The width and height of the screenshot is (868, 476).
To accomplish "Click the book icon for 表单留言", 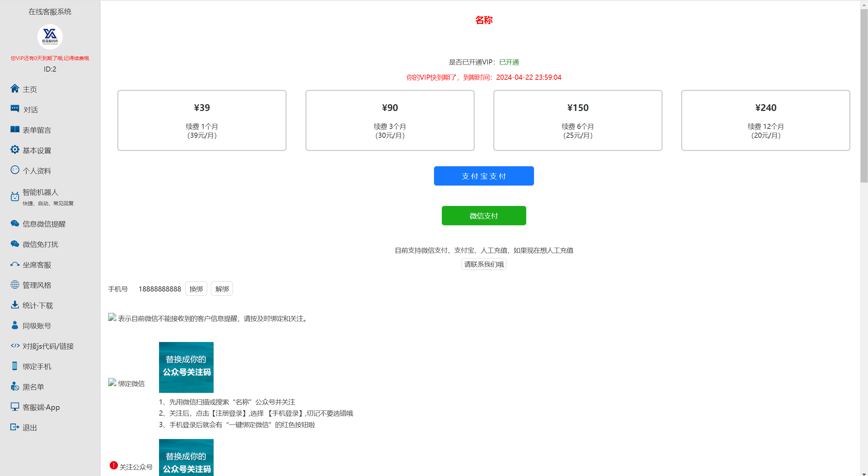I will (x=15, y=129).
